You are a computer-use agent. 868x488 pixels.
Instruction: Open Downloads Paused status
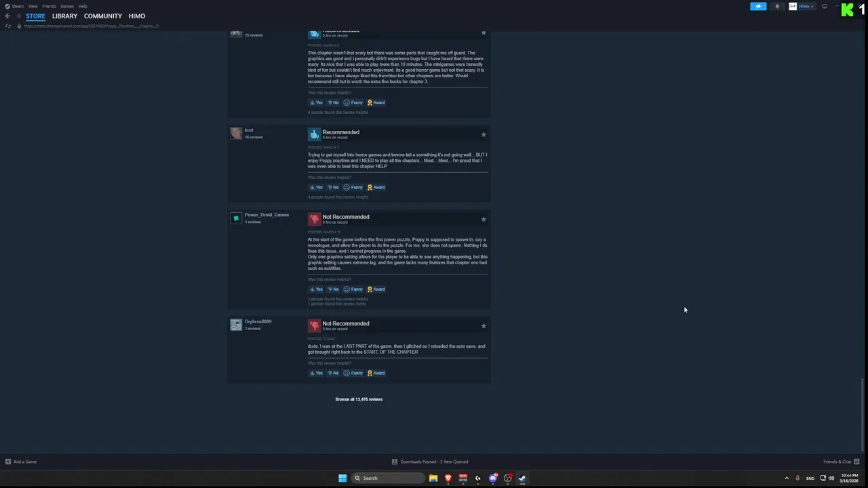pyautogui.click(x=430, y=462)
